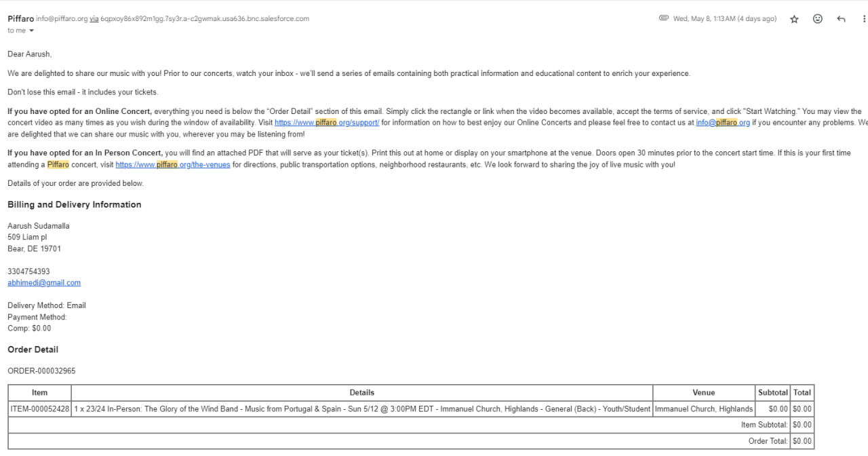Click the Venue column header
868x456 pixels.
(x=704, y=393)
